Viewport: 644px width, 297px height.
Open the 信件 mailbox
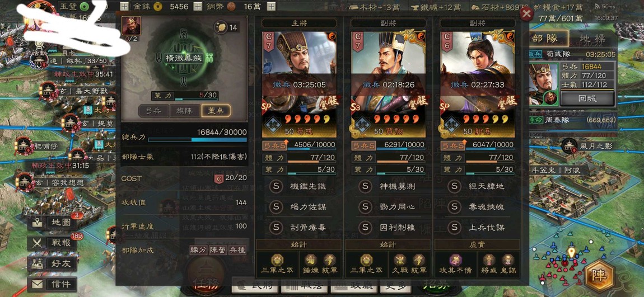pyautogui.click(x=53, y=284)
